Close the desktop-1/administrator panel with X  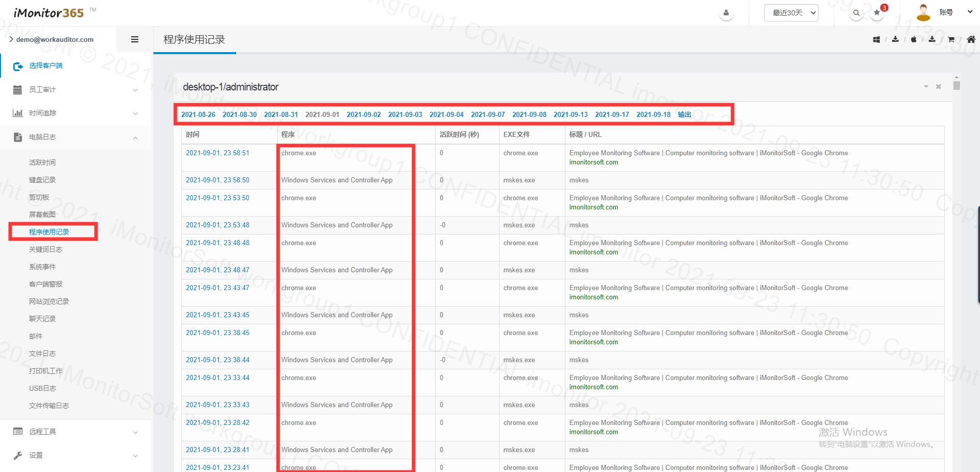[x=939, y=87]
